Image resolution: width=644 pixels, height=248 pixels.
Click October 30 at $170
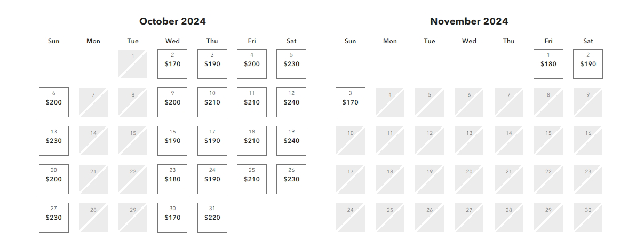172,218
